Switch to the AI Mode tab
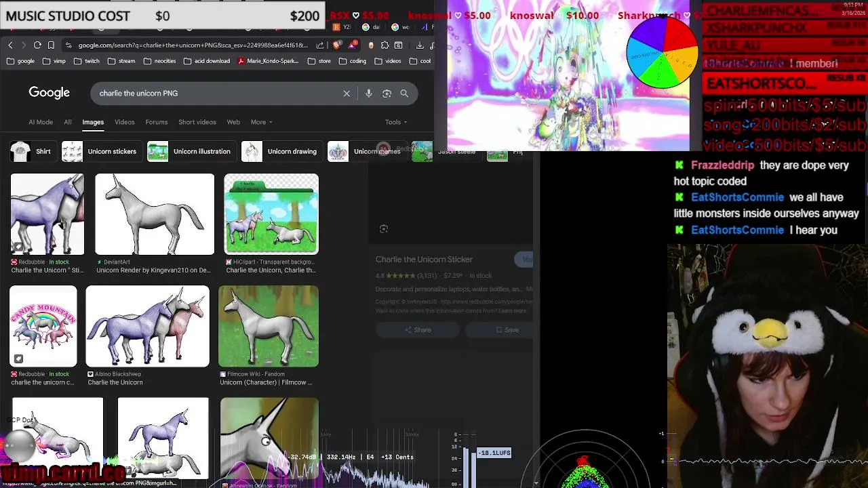 [x=41, y=122]
